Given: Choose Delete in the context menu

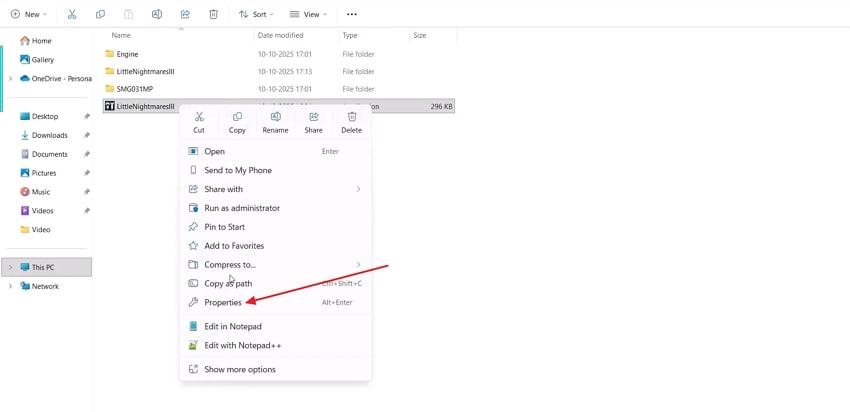Looking at the screenshot, I should click(351, 123).
